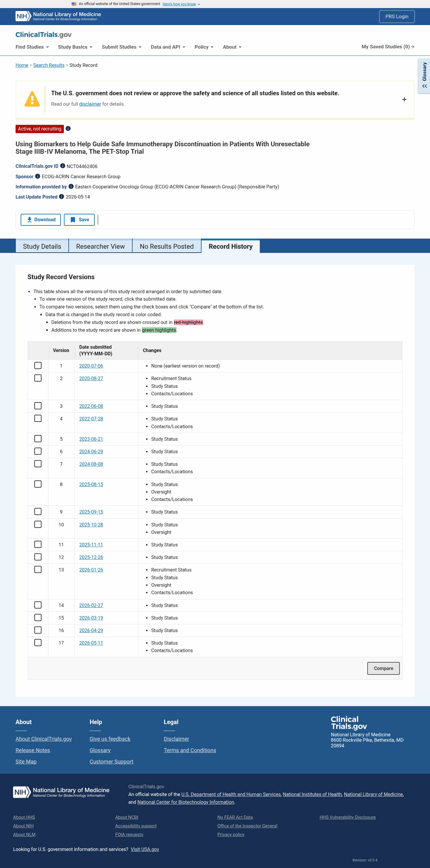Viewport: 430px width, 868px height.
Task: Click the info icon next to Sponsor
Action: pyautogui.click(x=38, y=176)
